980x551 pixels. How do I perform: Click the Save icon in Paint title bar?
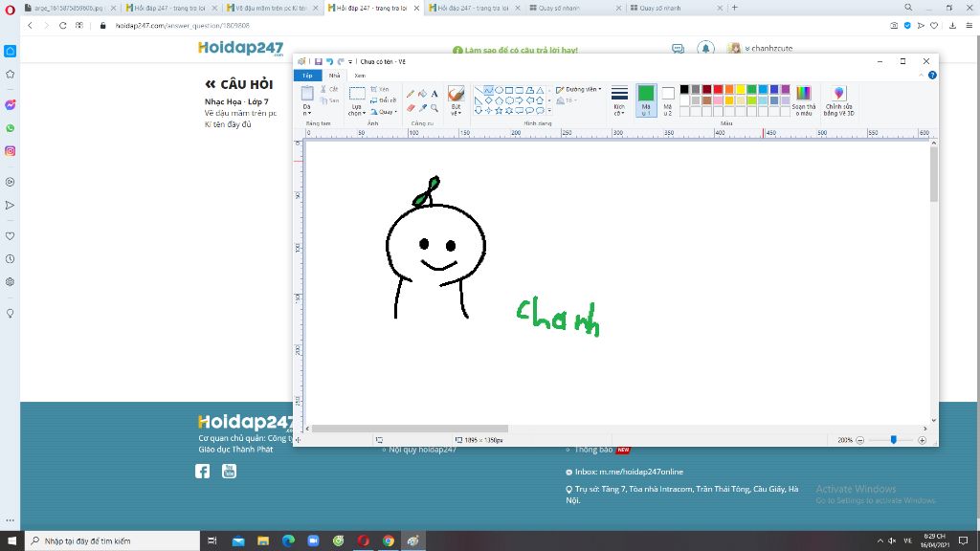tap(318, 61)
